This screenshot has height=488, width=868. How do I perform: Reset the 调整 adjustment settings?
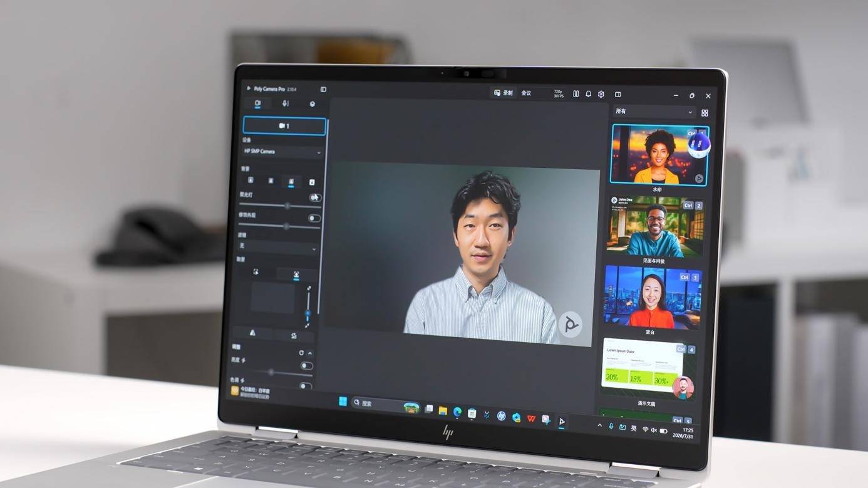[x=301, y=353]
